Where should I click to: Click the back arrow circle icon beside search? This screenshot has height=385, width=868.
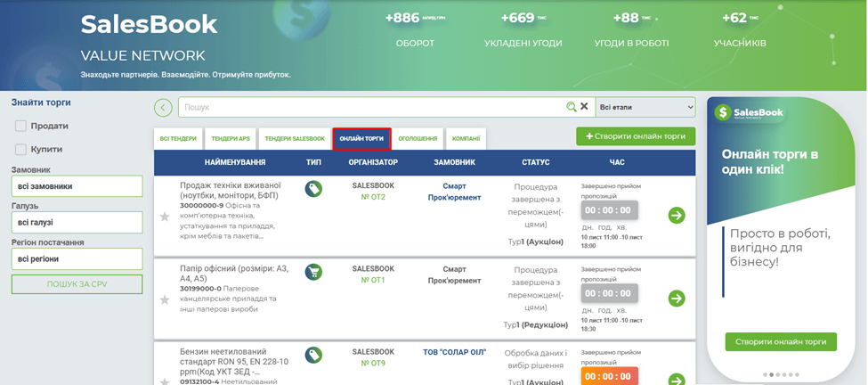(x=163, y=108)
